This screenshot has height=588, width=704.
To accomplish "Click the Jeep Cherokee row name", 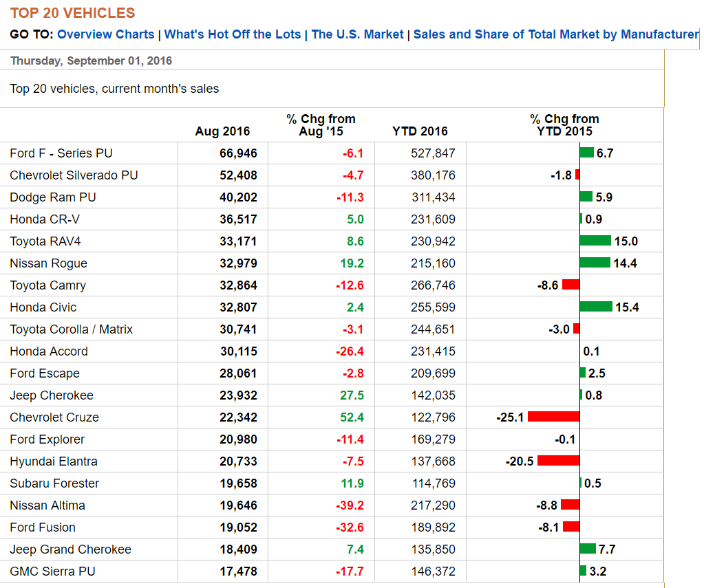I will point(52,395).
